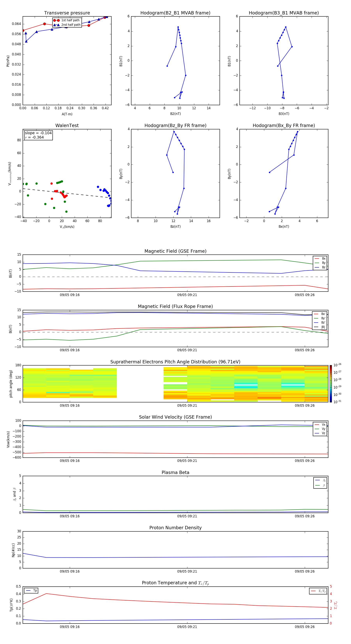Click the 'Np(#/cc)' axis label
This screenshot has width=351, height=644.
pyautogui.click(x=13, y=550)
